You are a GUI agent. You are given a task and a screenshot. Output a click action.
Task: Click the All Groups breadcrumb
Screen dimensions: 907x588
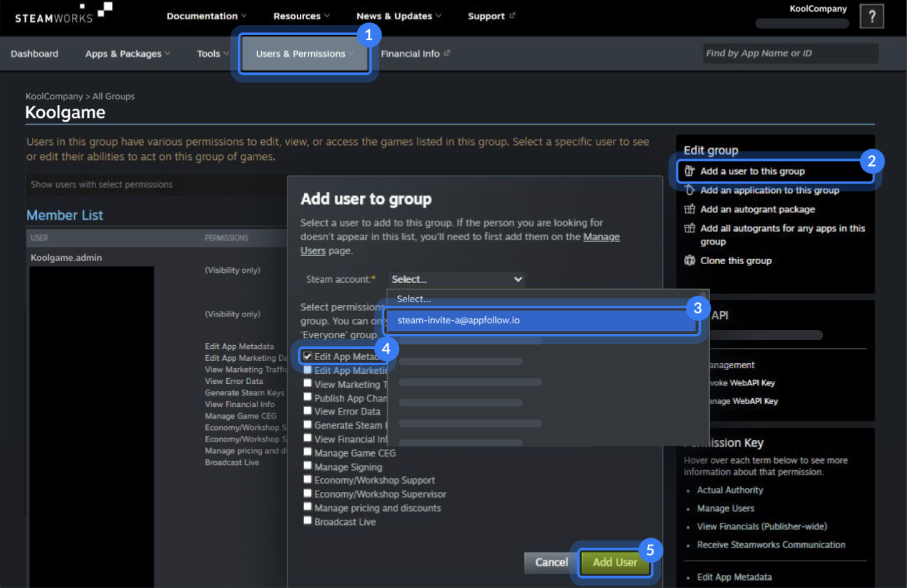click(114, 96)
